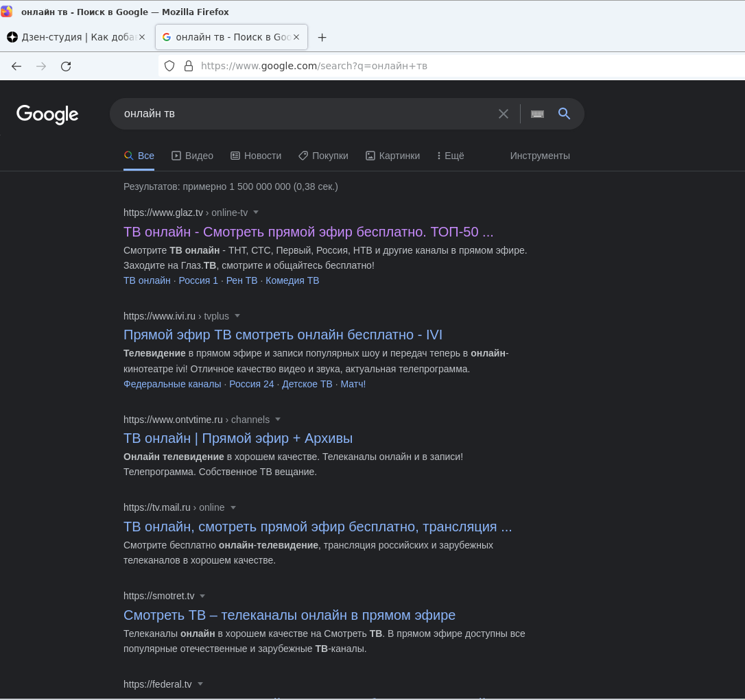The height and width of the screenshot is (700, 745).
Task: Close the Дзен-студия tab
Action: 141,37
